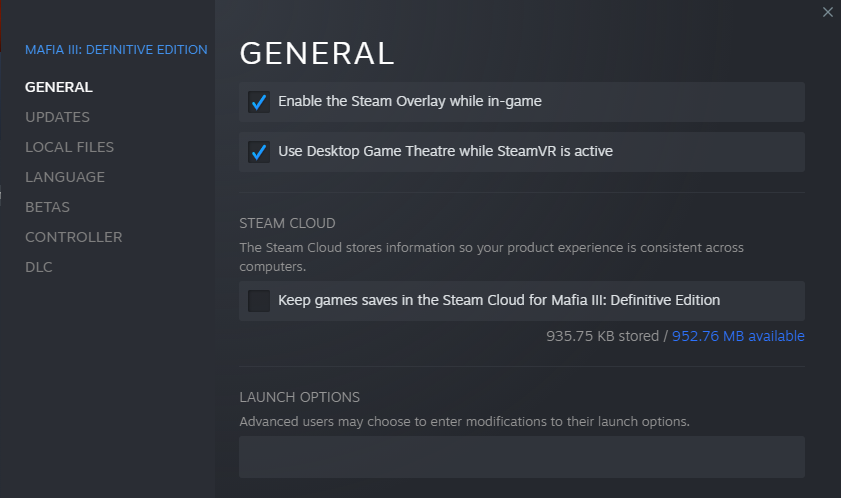Click the Steam Cloud description paragraph
Viewport: 841px width, 498px height.
(x=491, y=257)
